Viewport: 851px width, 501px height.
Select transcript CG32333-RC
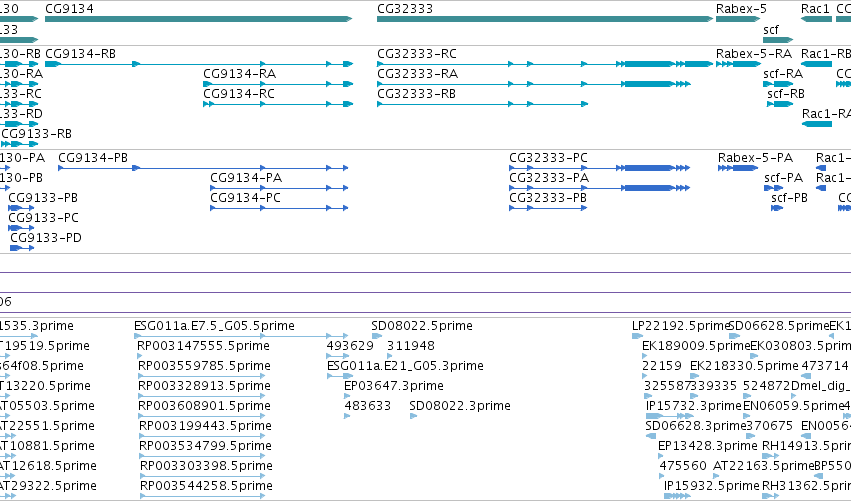545,64
